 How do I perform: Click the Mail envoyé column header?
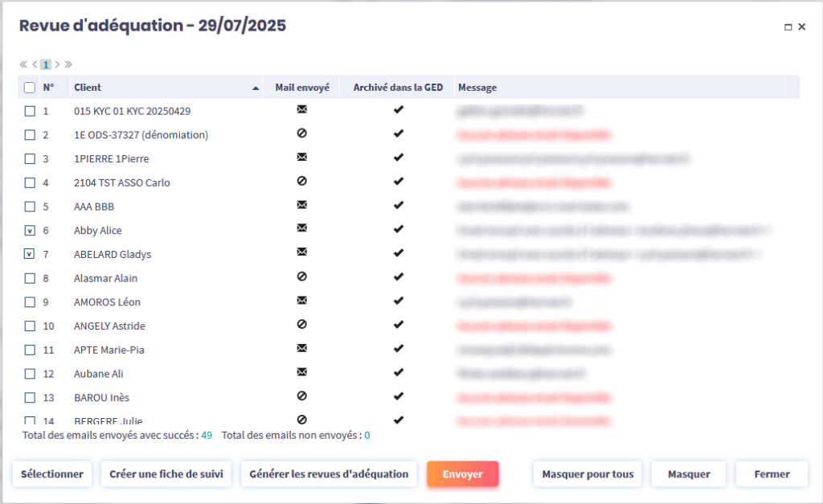301,88
